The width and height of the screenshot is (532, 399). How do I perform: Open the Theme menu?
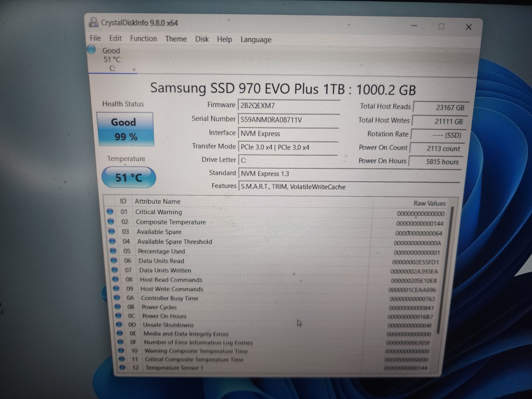[176, 39]
